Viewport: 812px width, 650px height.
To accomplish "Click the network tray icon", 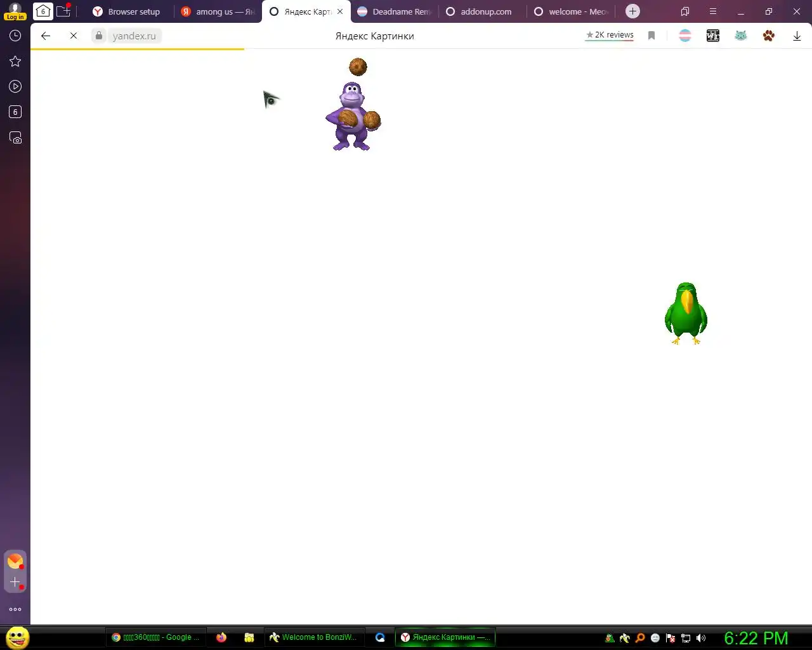I will pos(686,638).
